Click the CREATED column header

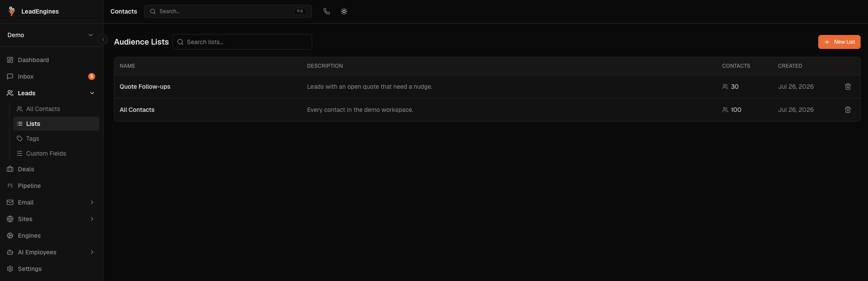(790, 66)
